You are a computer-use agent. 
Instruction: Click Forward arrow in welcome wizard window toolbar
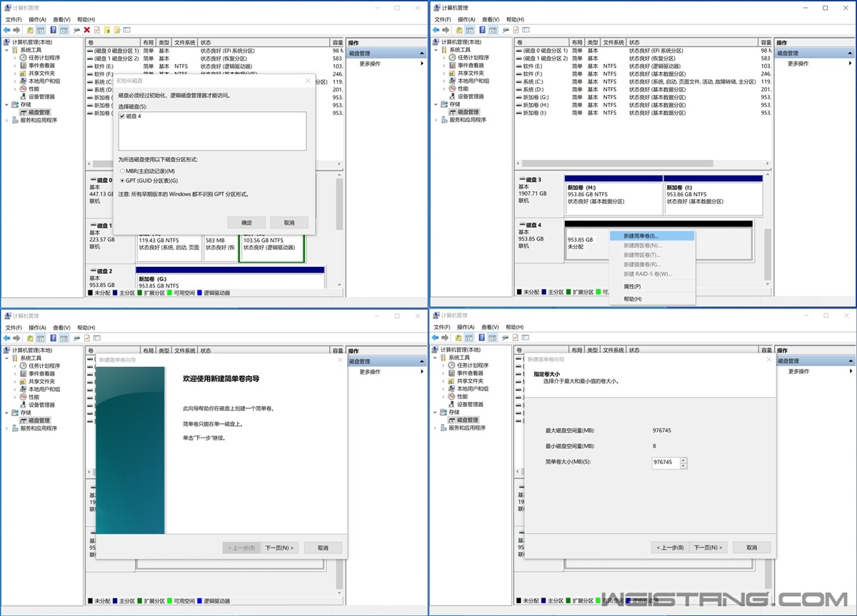[16, 338]
